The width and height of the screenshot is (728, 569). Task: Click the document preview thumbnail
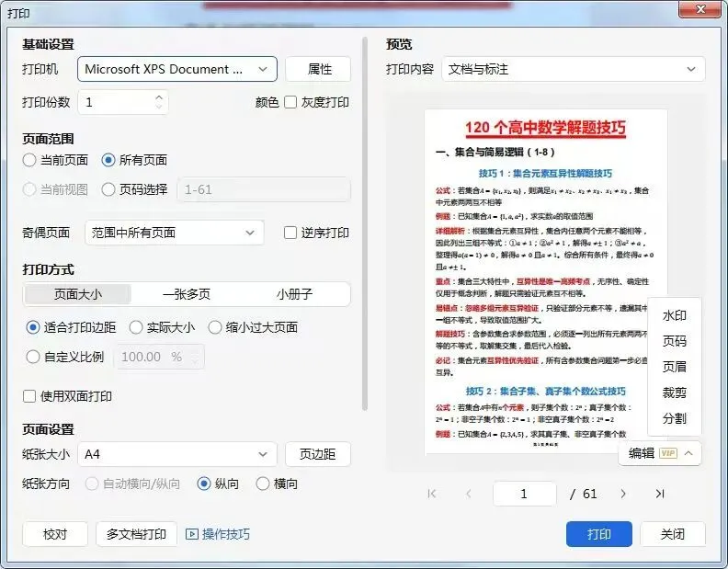pos(546,281)
